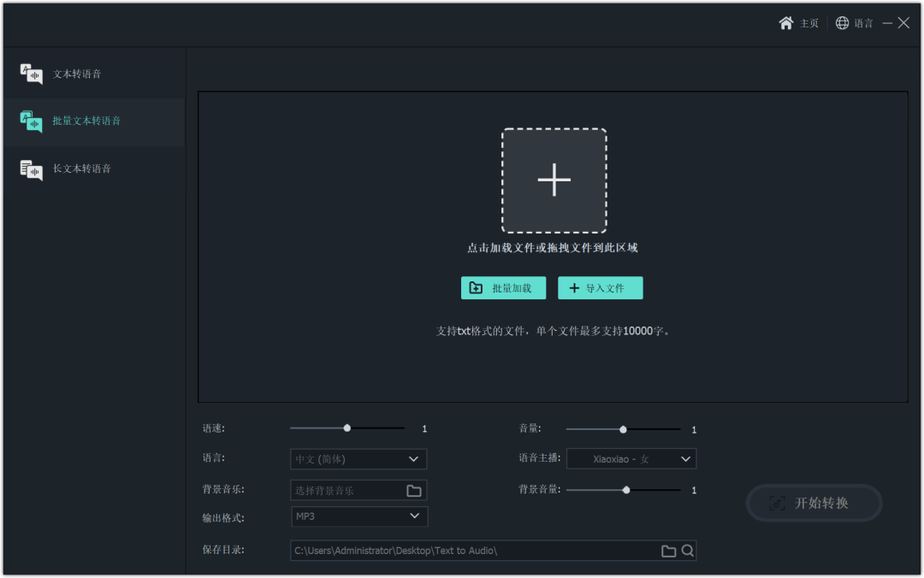
Task: Click the 批量文本转语音 sidebar icon
Action: (32, 121)
